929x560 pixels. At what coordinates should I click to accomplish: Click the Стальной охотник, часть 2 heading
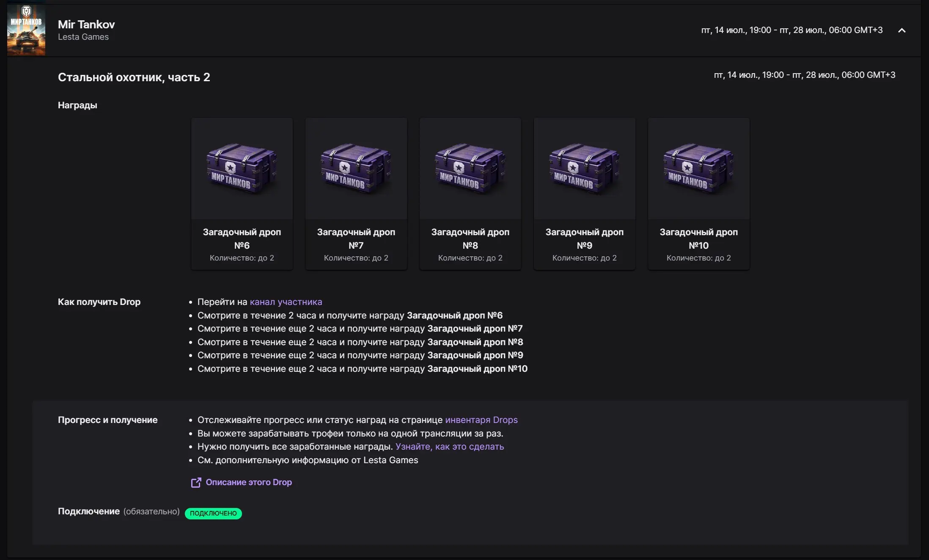[134, 77]
